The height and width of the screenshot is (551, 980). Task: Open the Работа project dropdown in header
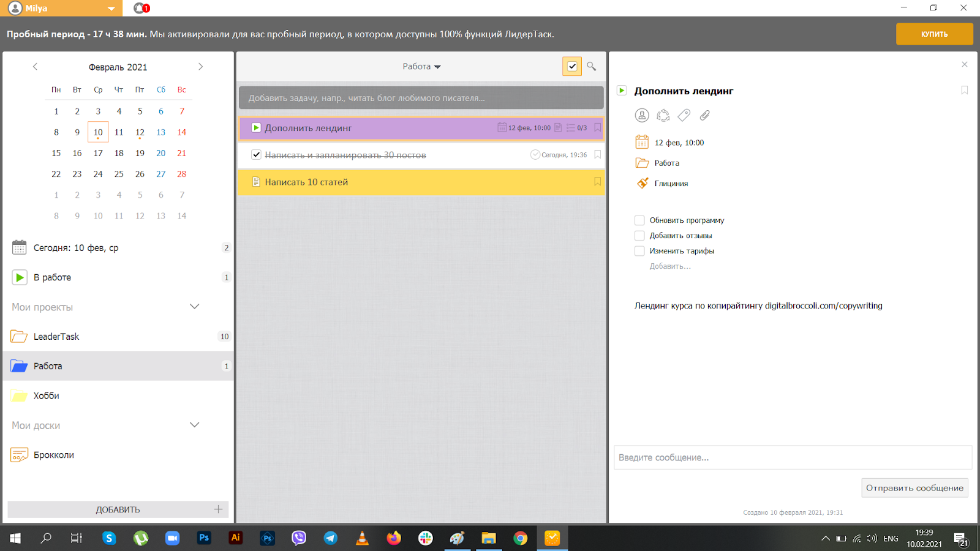tap(421, 67)
